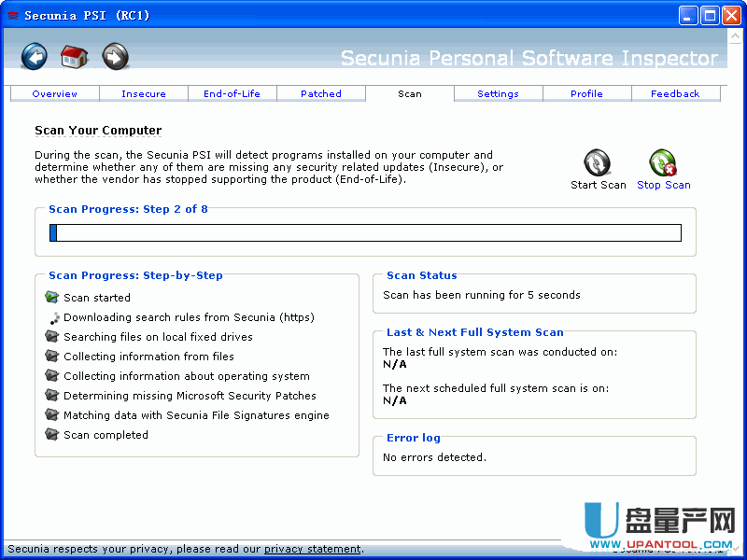Go to the Home house icon
The image size is (747, 560).
point(75,57)
